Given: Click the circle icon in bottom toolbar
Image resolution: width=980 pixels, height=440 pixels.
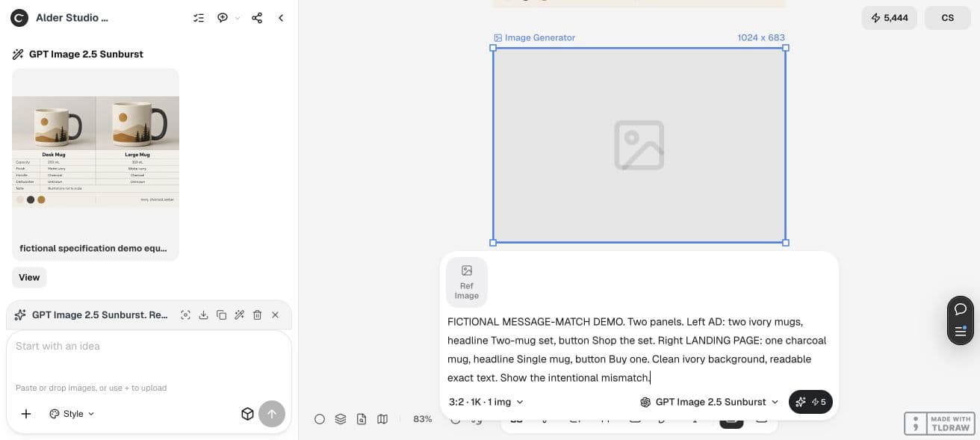Looking at the screenshot, I should (x=320, y=419).
